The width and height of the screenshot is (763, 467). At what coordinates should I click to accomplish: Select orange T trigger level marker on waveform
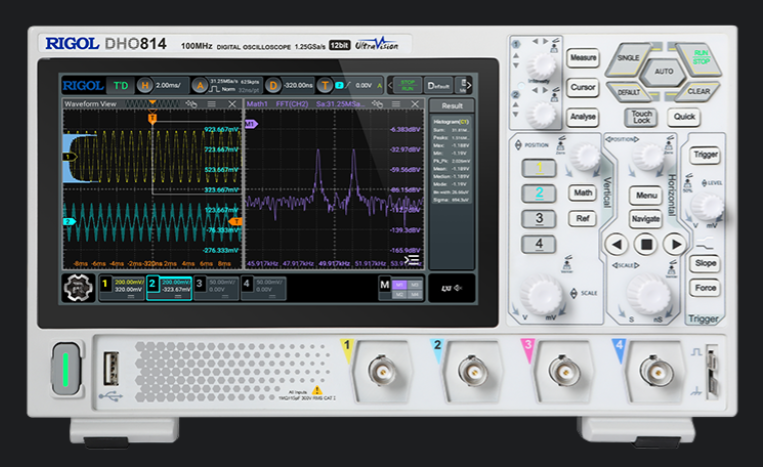[236, 222]
